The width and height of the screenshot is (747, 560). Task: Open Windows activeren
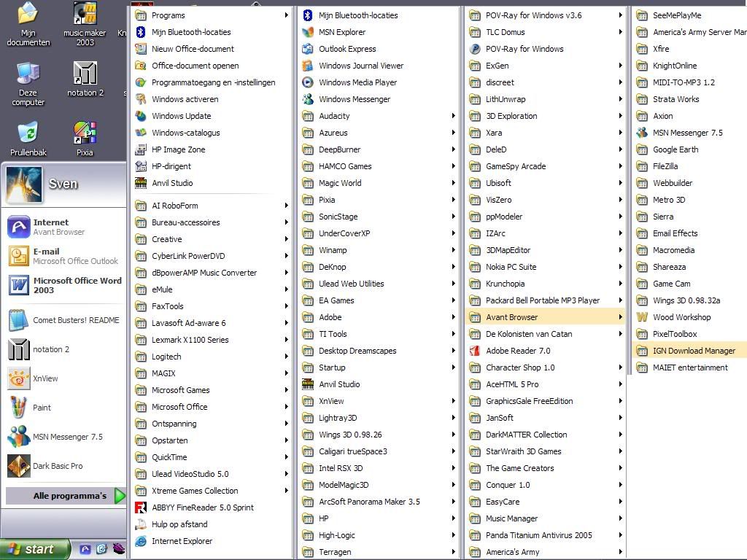point(212,99)
